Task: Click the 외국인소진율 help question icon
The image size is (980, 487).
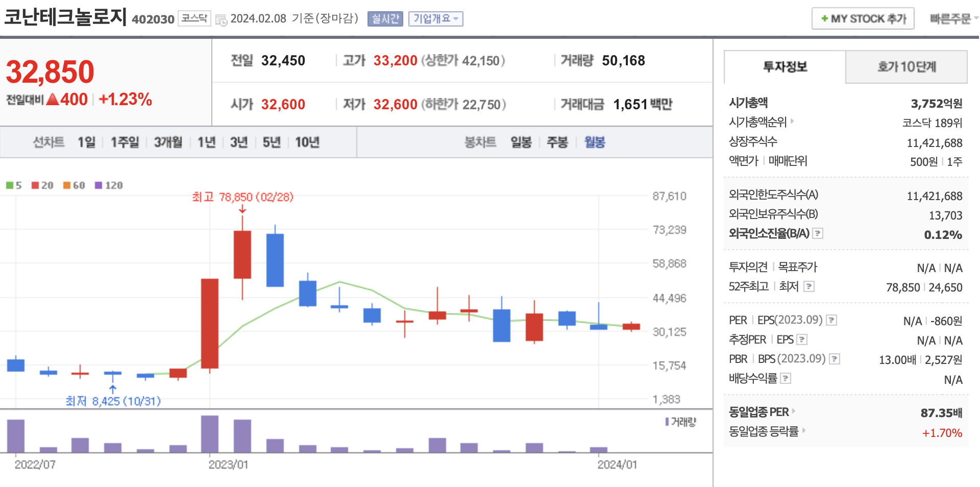Action: [x=818, y=233]
